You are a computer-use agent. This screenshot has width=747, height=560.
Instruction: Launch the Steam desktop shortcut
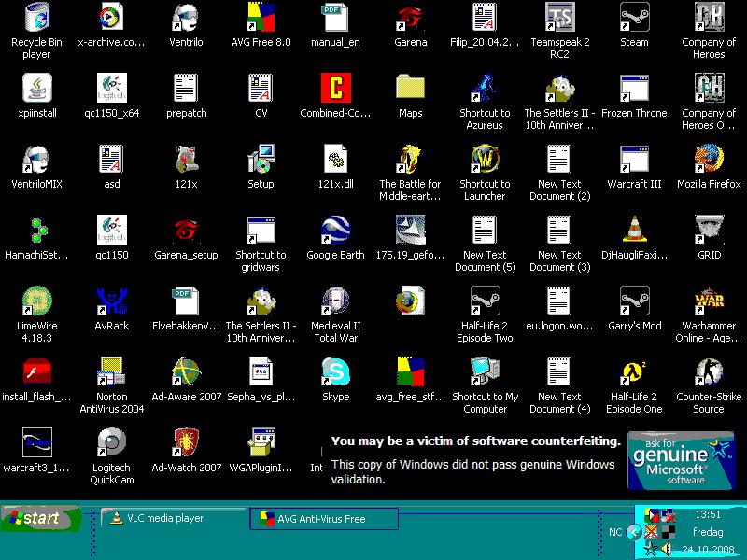634,17
